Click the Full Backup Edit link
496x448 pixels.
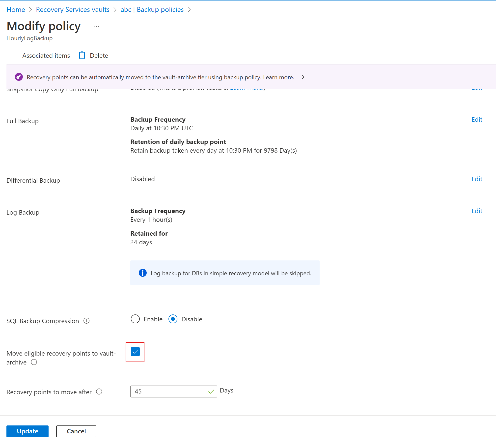click(x=477, y=120)
